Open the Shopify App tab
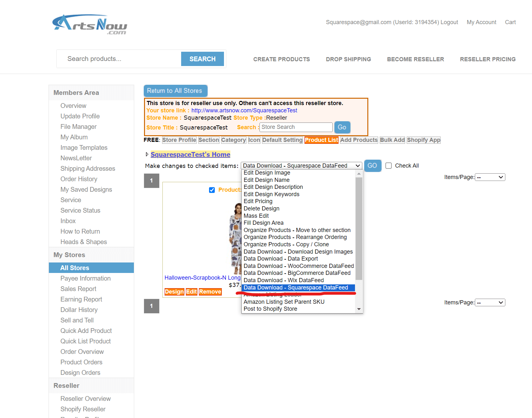Screen dimensions: 532x418 coord(424,140)
